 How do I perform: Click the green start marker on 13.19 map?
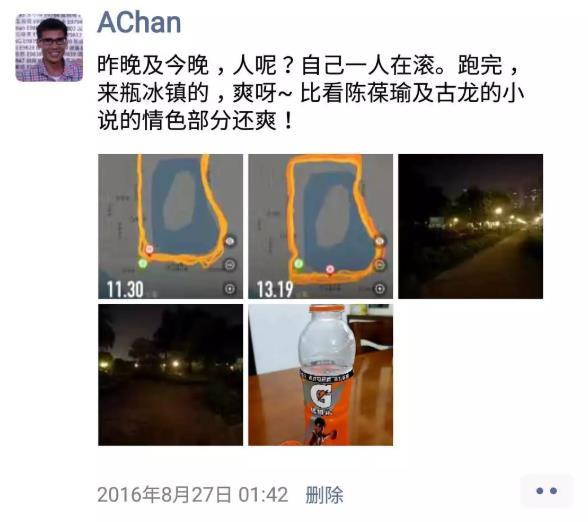pos(298,264)
